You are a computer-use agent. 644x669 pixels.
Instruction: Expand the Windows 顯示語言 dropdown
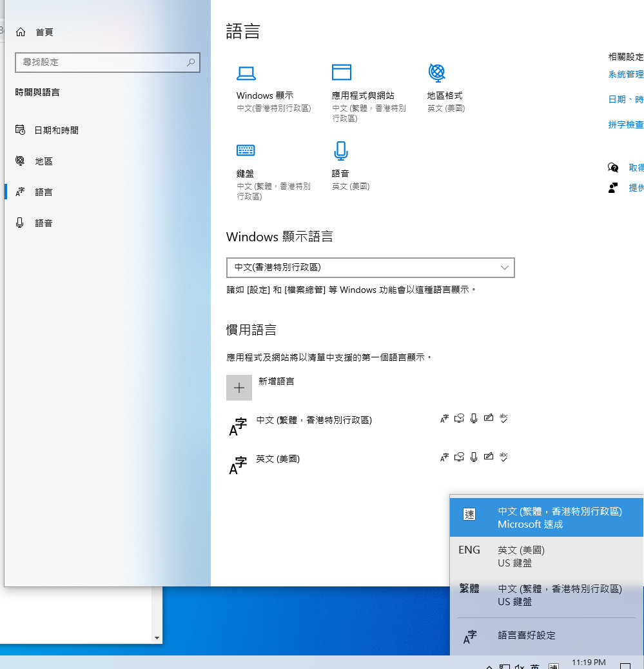pyautogui.click(x=371, y=268)
